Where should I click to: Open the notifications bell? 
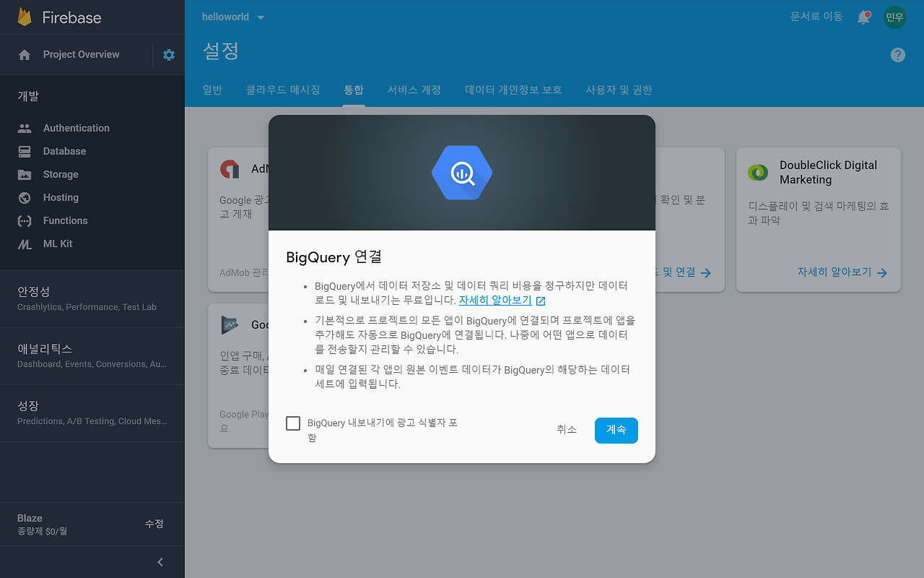863,17
